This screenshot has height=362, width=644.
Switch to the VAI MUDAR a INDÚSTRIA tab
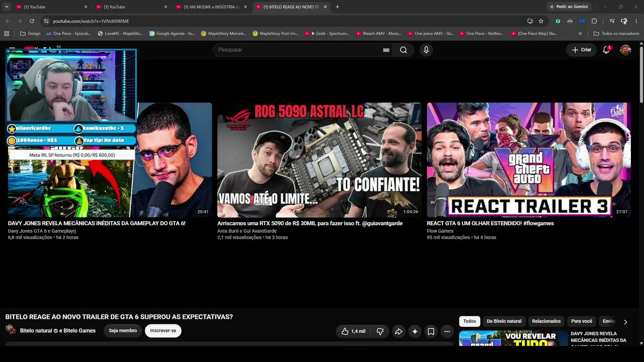pyautogui.click(x=211, y=7)
